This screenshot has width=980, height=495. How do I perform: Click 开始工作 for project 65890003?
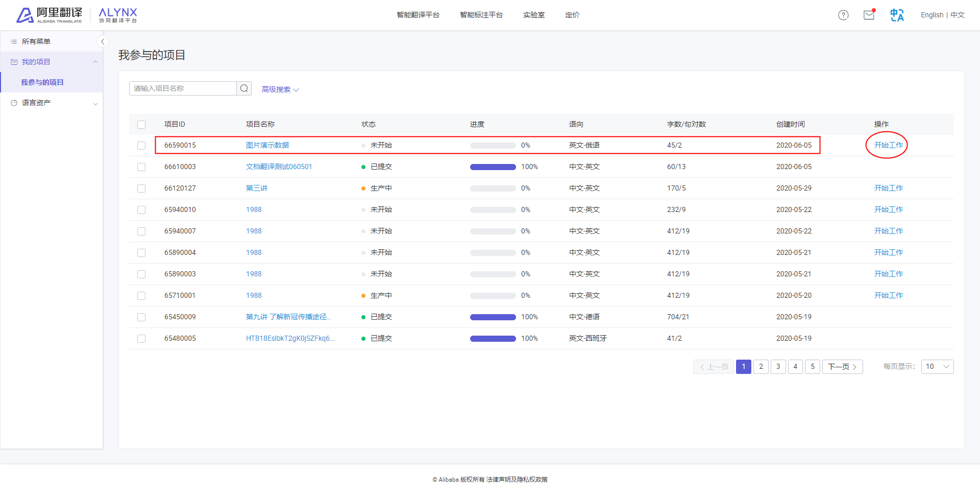(x=889, y=274)
